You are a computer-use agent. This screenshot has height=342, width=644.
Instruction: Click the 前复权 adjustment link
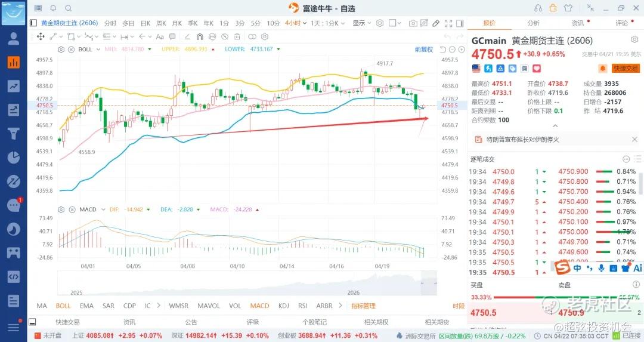click(424, 50)
